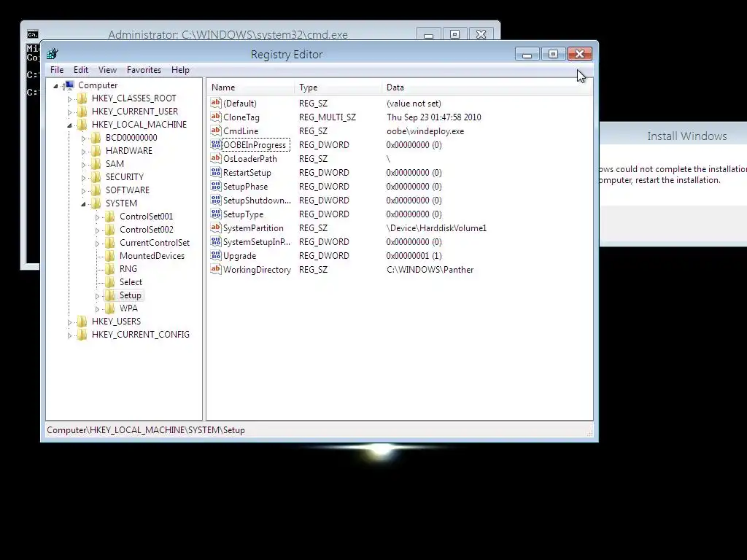Expand the HKEY_CLASSES_ROOT node
Screen dimensions: 747x560
[x=69, y=99]
